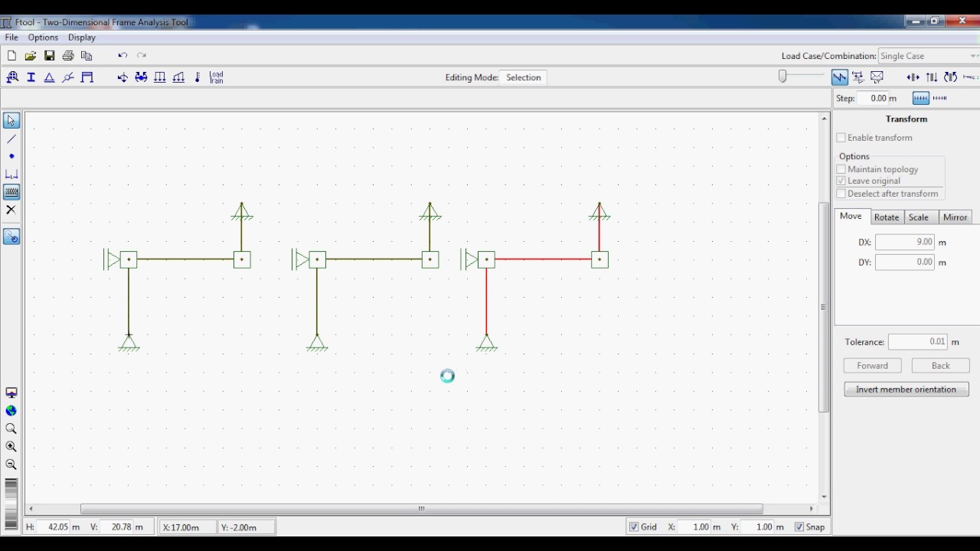Choose the insert node point tool
The width and height of the screenshot is (980, 551).
[11, 156]
